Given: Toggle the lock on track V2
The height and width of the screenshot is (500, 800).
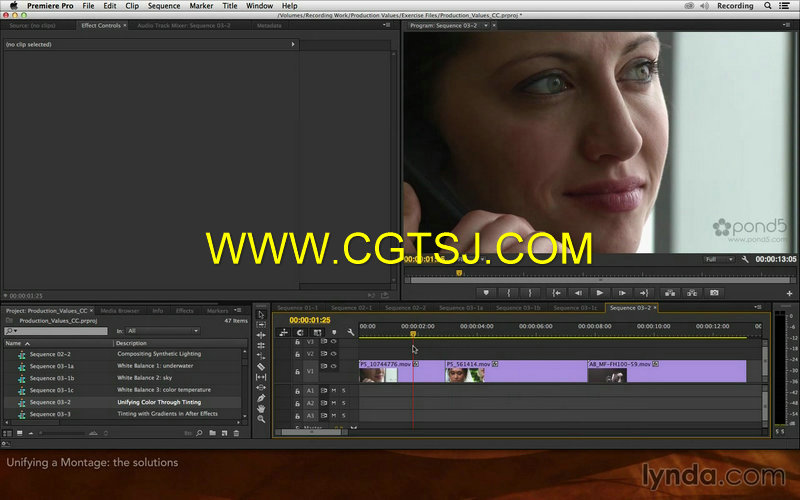Looking at the screenshot, I should click(x=297, y=354).
